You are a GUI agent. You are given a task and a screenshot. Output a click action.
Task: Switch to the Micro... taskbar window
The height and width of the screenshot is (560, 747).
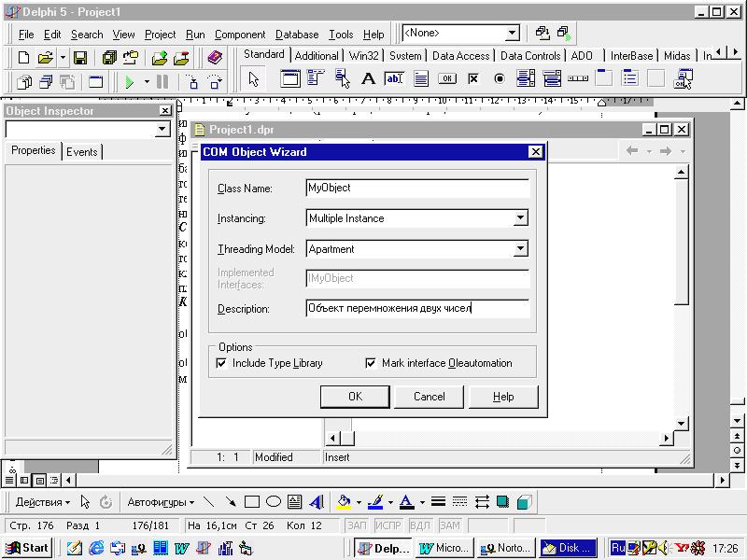click(444, 548)
